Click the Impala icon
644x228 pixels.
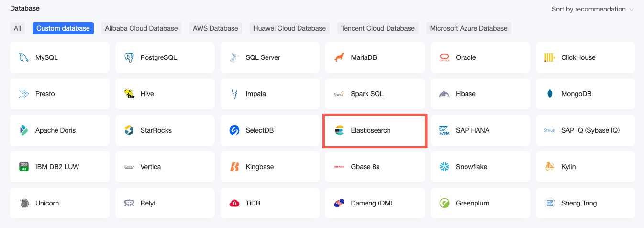234,94
